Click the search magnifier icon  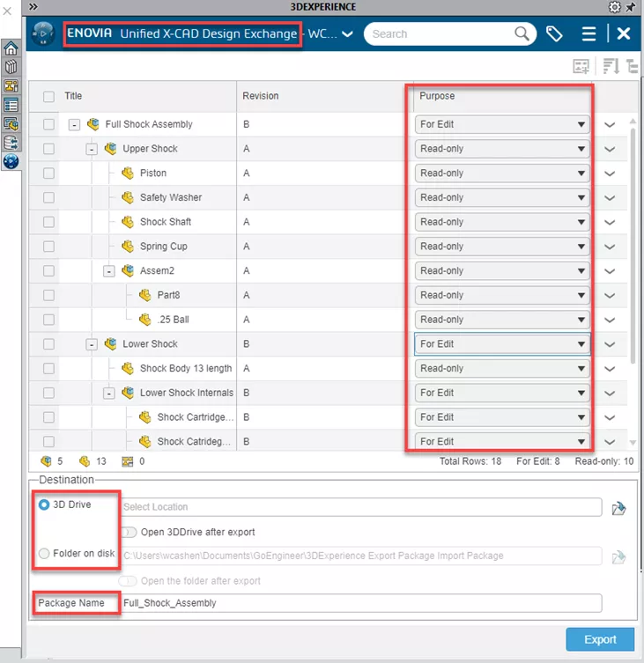pyautogui.click(x=523, y=34)
